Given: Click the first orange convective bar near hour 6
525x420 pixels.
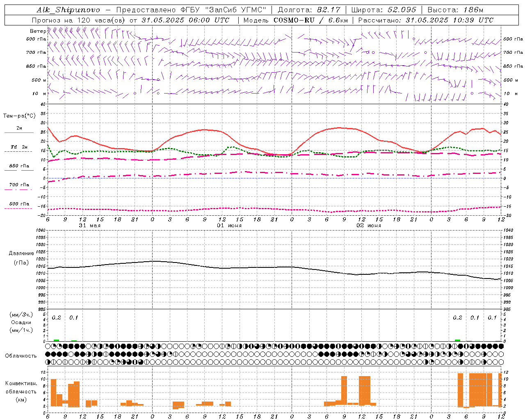Looking at the screenshot, I should (53, 393).
